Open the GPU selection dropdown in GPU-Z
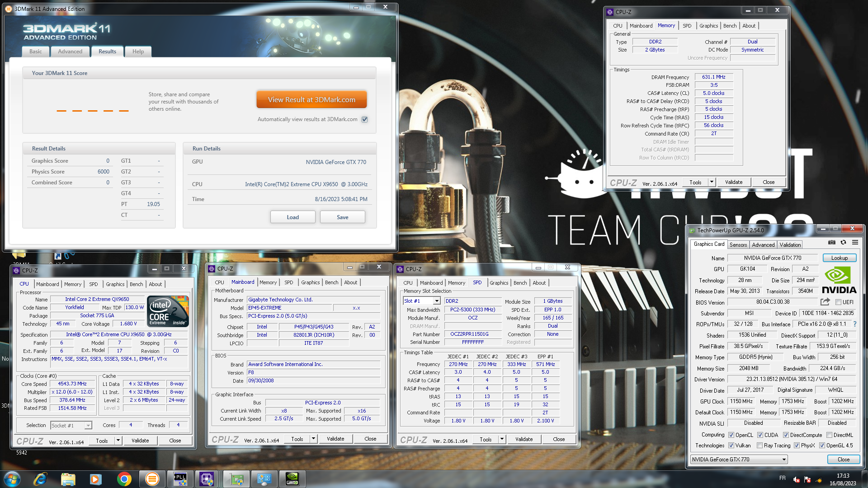Screen dimensions: 868x488 (x=739, y=460)
